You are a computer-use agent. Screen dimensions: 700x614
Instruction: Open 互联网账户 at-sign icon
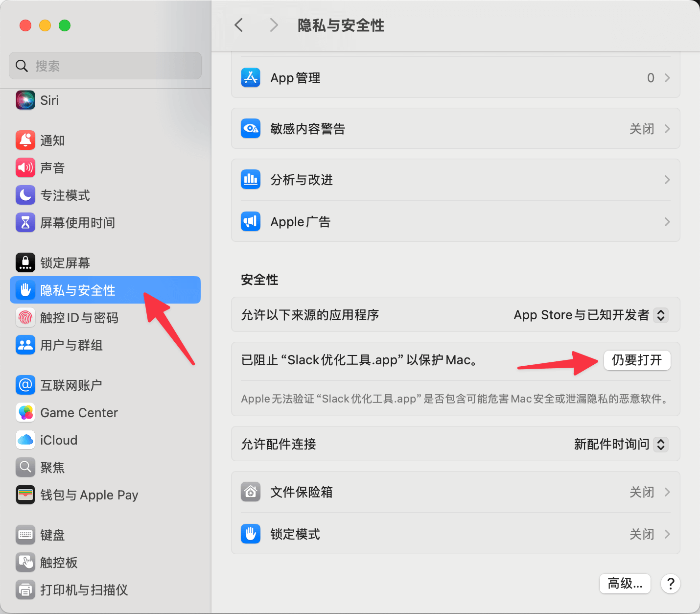pos(25,385)
